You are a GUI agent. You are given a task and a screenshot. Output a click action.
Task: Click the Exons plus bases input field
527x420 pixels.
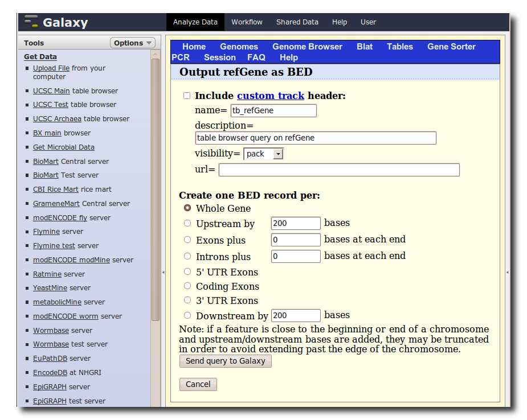(x=296, y=240)
